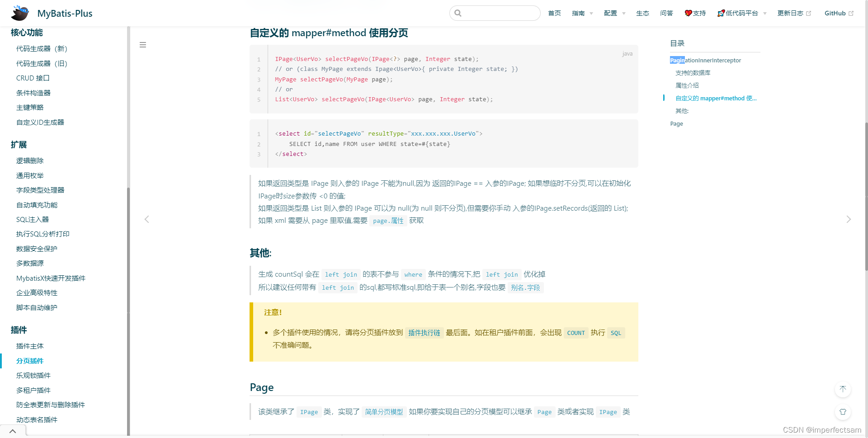
Task: Select 分页插件 in sidebar
Action: pyautogui.click(x=30, y=361)
